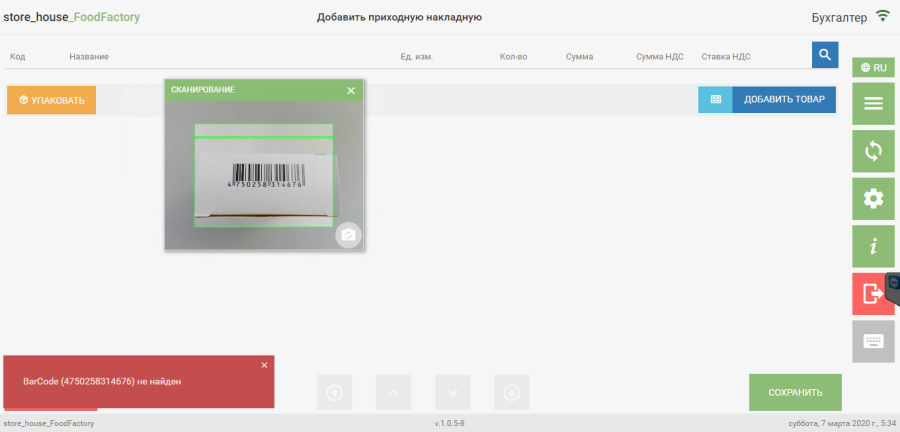Click the blue search magnifier icon
The width and height of the screenshot is (900, 432).
click(824, 55)
